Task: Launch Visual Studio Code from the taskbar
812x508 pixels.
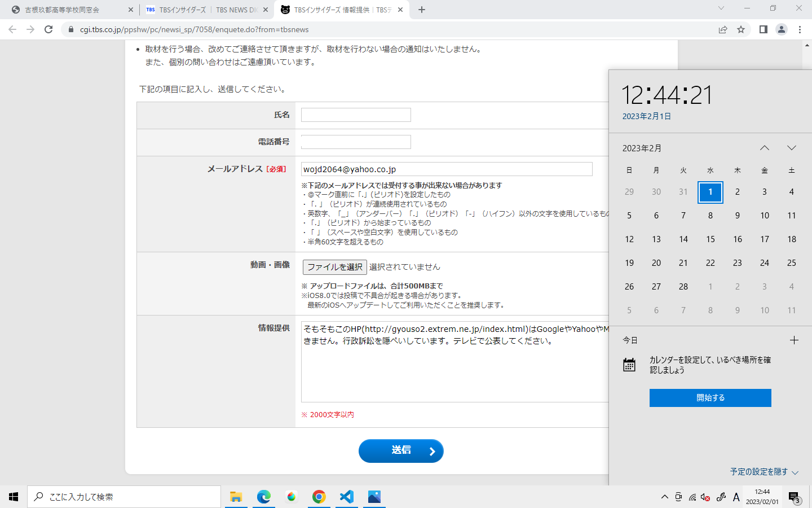Action: click(346, 497)
